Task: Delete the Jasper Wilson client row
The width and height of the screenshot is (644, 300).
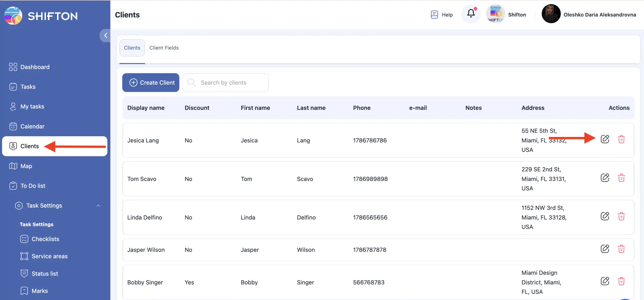Action: tap(621, 249)
